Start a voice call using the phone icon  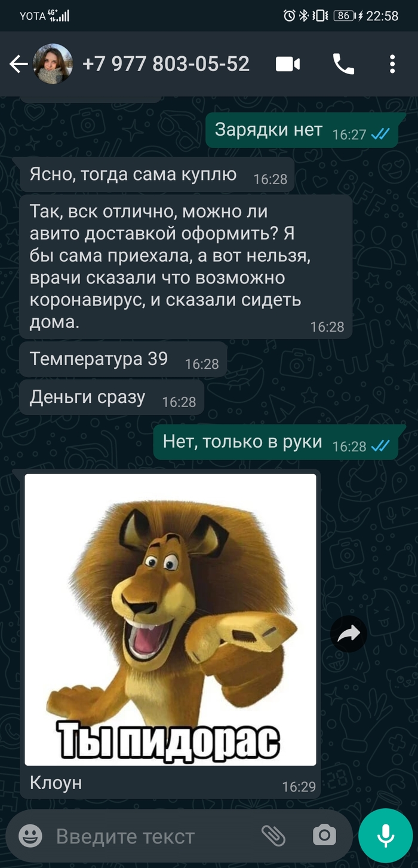[343, 64]
